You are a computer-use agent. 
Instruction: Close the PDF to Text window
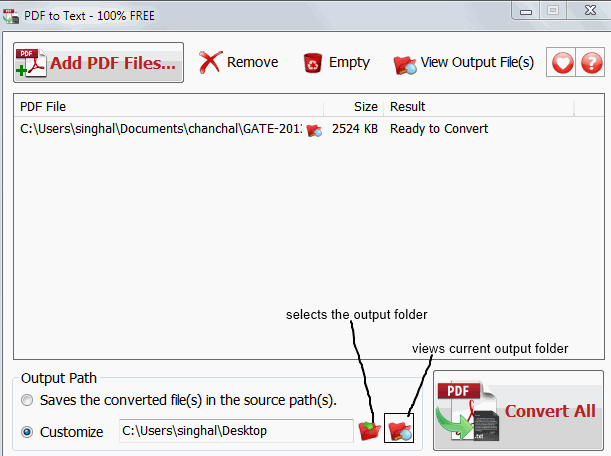click(x=590, y=11)
